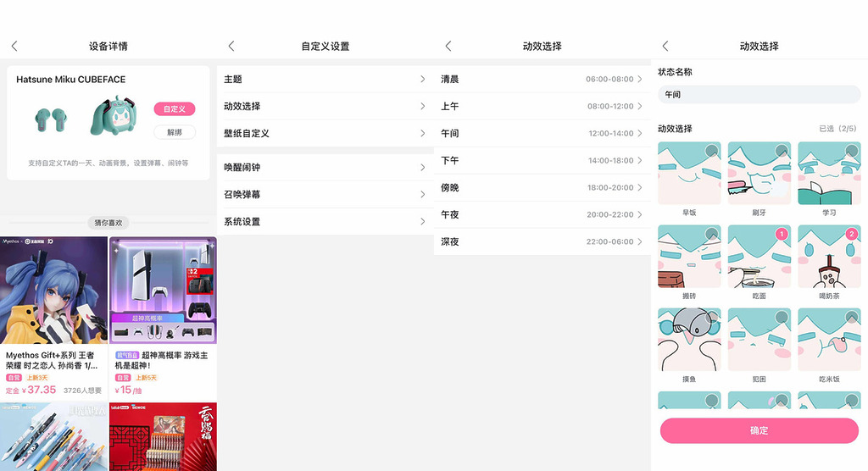Expand the 主题 settings row

pyautogui.click(x=325, y=79)
